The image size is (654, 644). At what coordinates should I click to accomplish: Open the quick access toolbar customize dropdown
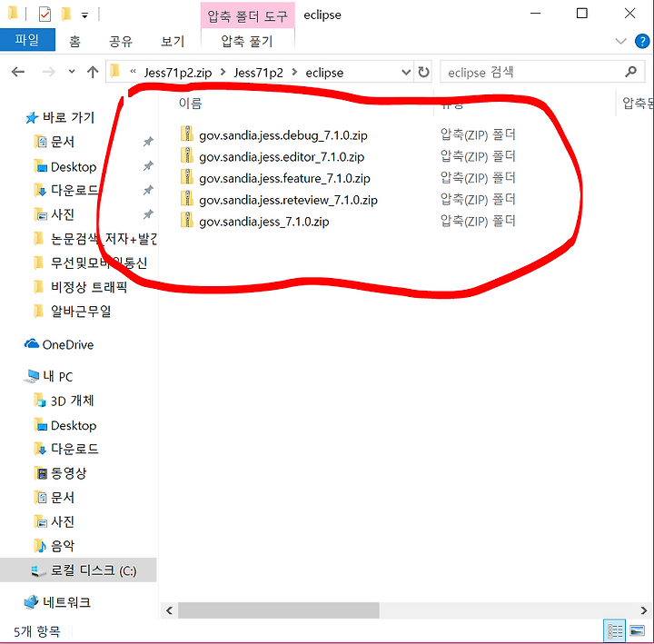click(x=84, y=15)
